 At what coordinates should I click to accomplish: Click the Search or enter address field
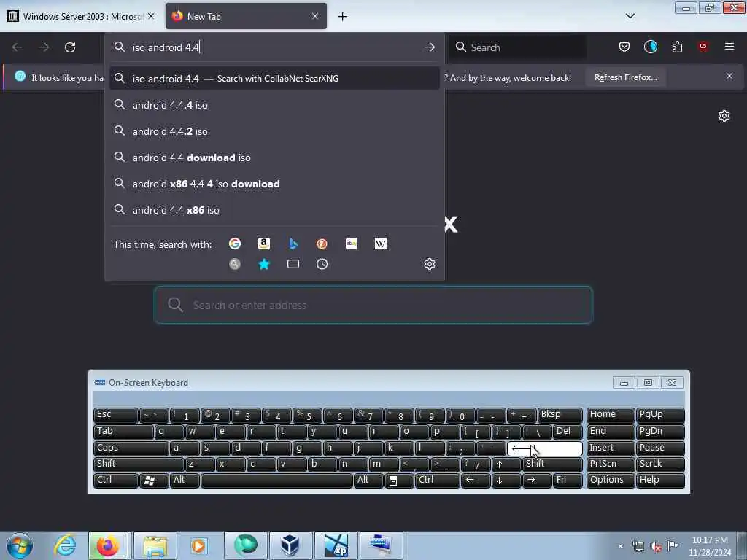pos(373,306)
